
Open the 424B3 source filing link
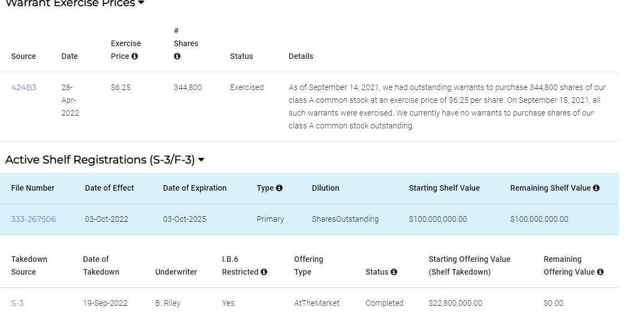click(24, 87)
